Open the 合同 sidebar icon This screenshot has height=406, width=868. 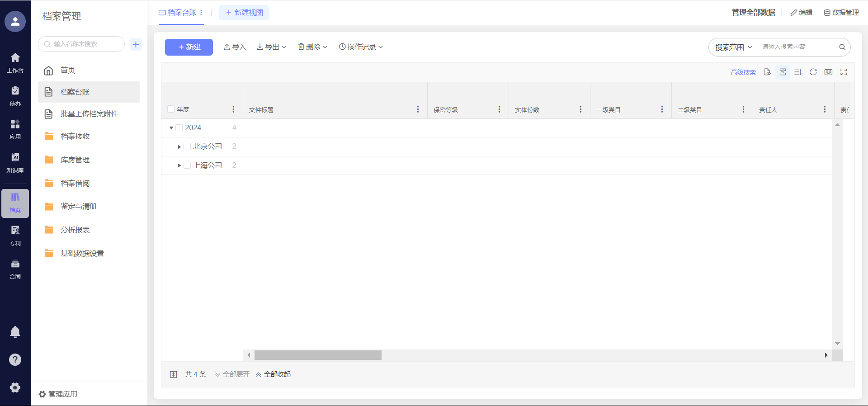point(15,269)
